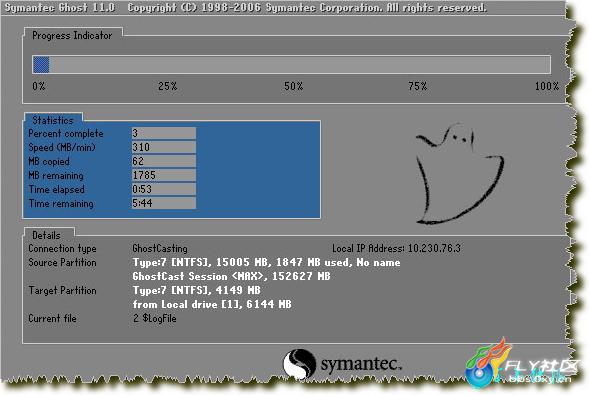Select the Statistics panel tab
The height and width of the screenshot is (395, 589).
(53, 120)
